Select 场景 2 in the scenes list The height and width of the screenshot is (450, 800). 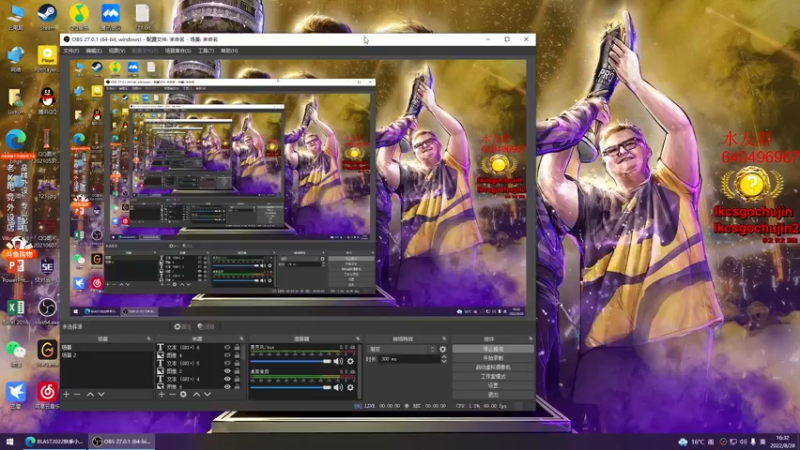tap(107, 355)
